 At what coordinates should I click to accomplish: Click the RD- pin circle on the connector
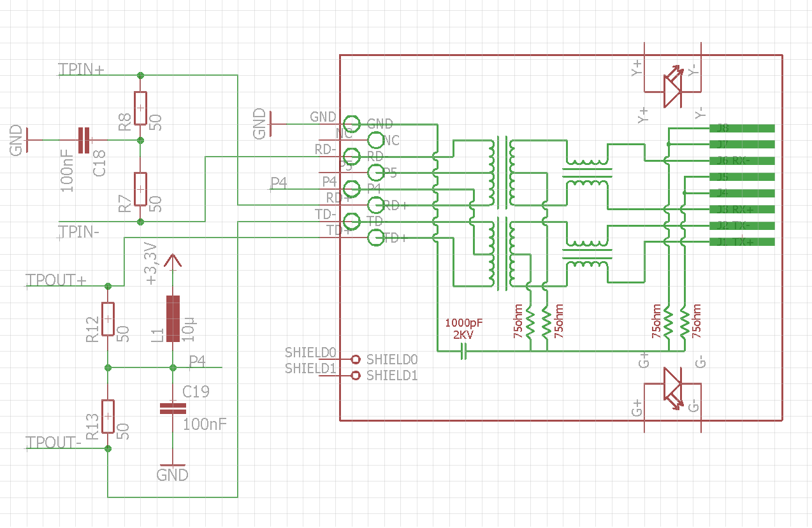click(x=351, y=156)
